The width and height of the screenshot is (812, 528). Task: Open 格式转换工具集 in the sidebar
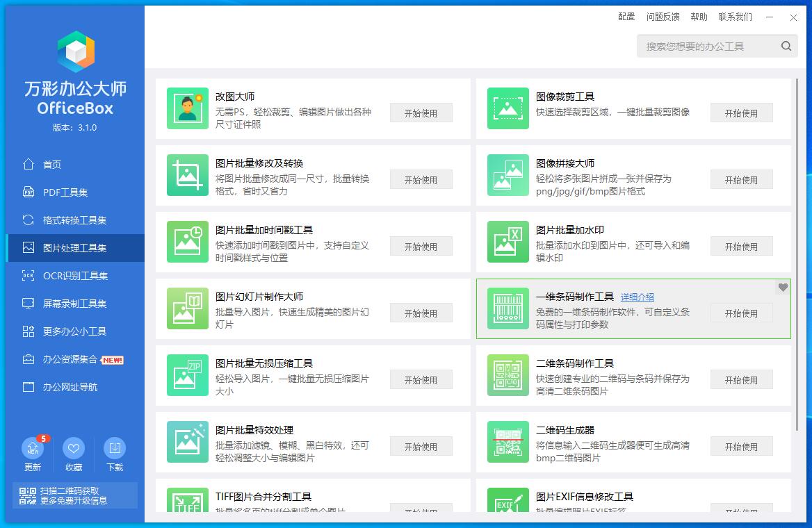pyautogui.click(x=75, y=220)
